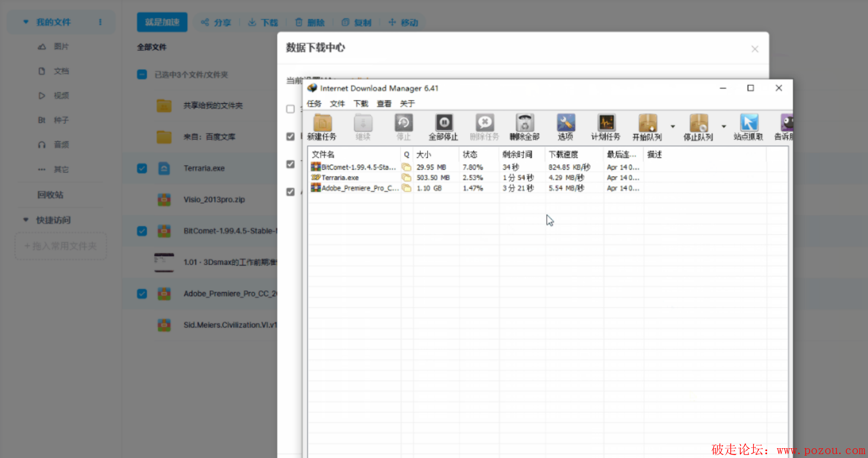This screenshot has height=458, width=868.
Task: Click the 删除 delete button in cloud toolbar
Action: tap(310, 22)
